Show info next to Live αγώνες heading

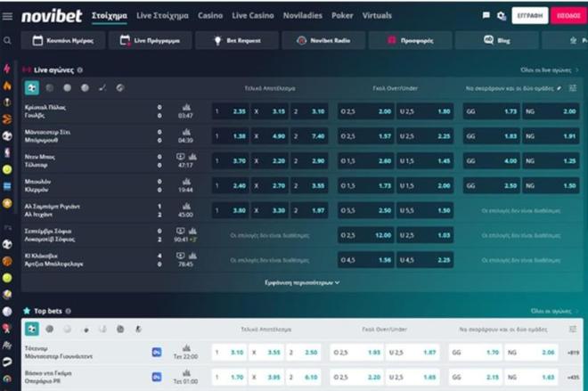coord(80,70)
